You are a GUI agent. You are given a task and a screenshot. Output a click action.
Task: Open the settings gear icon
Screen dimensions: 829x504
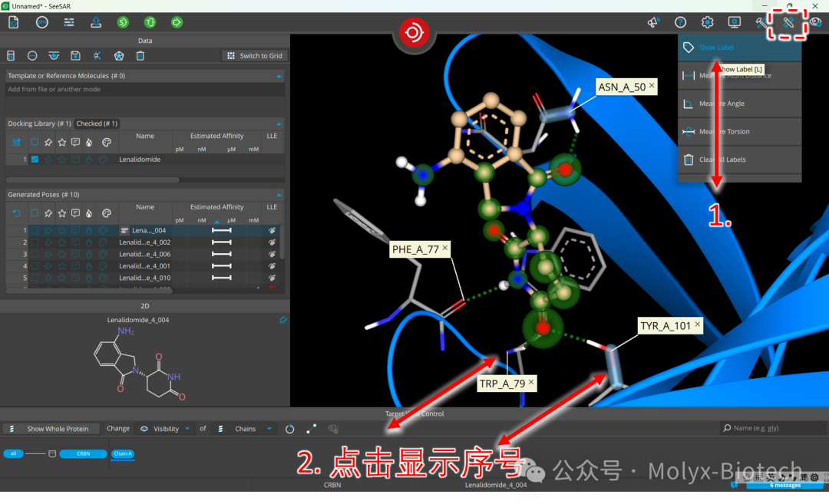[x=708, y=22]
